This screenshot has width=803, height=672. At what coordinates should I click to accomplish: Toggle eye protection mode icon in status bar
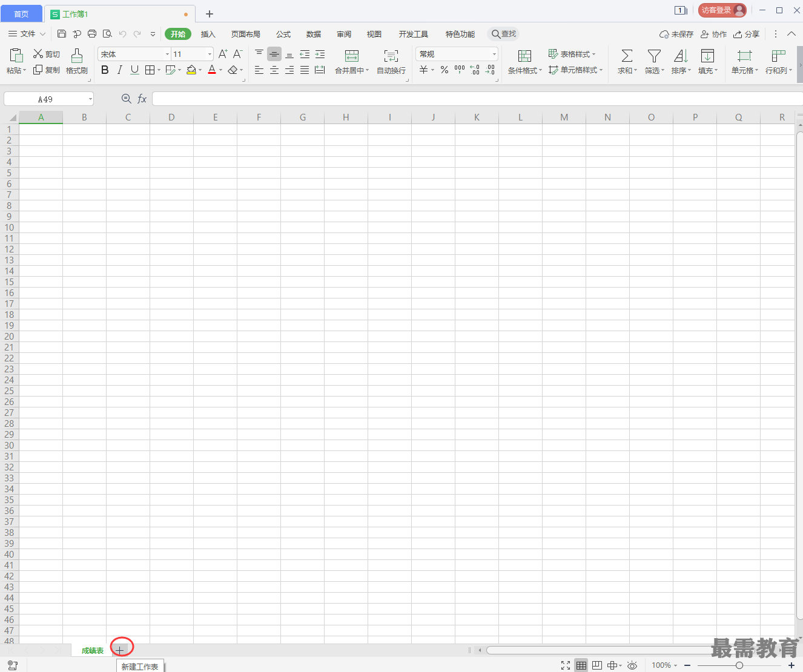(632, 665)
